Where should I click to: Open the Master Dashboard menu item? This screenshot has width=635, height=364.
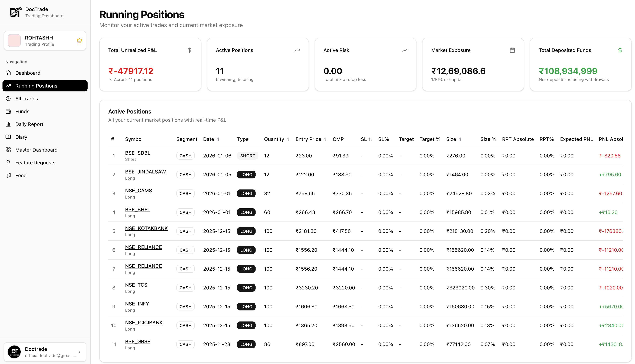tap(36, 150)
